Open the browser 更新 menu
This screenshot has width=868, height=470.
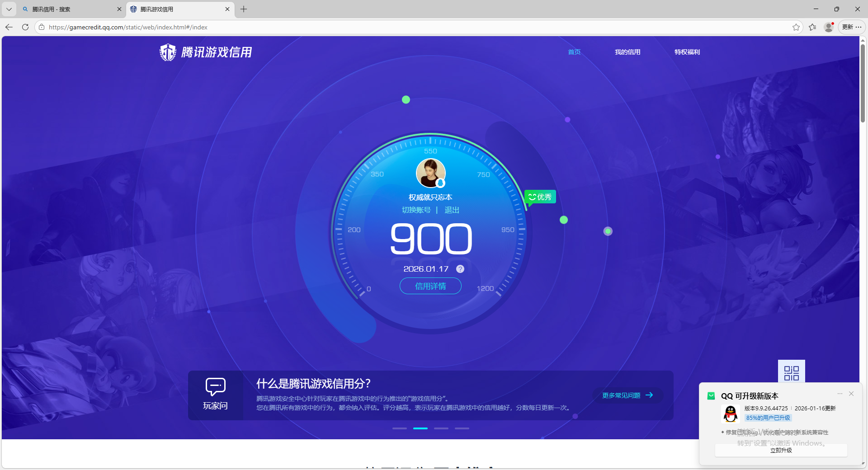pos(852,27)
